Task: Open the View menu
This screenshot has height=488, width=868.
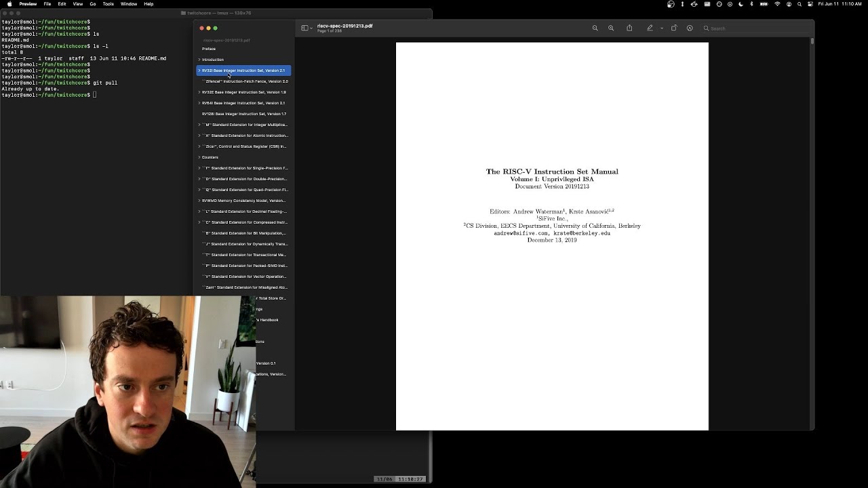Action: pos(78,4)
